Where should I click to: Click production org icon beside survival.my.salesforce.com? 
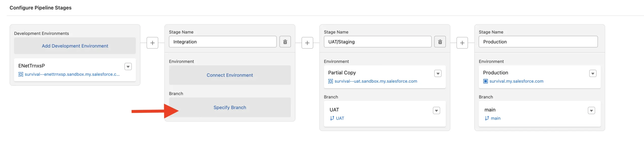point(486,81)
